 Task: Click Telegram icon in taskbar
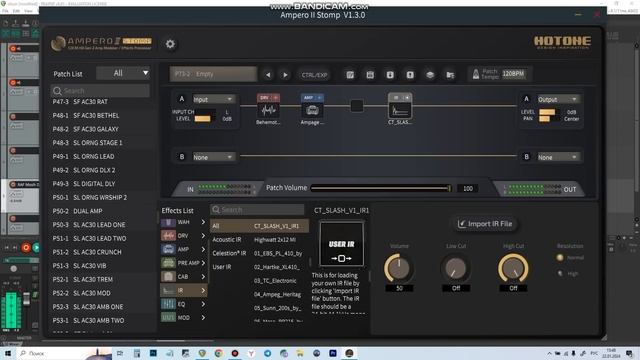coord(267,353)
